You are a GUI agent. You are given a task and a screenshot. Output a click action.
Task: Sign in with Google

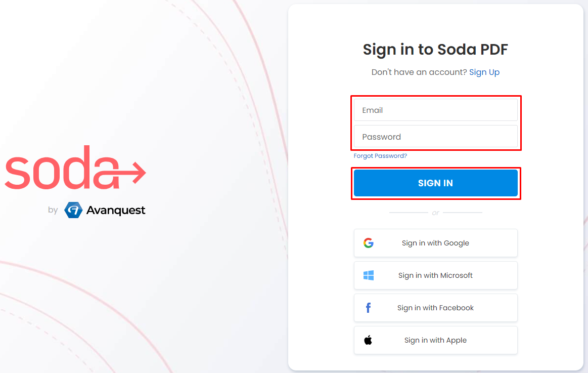pyautogui.click(x=435, y=243)
